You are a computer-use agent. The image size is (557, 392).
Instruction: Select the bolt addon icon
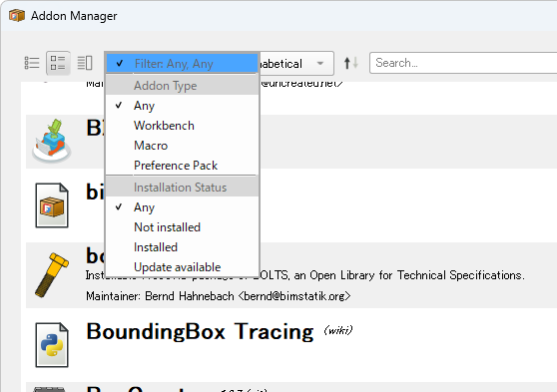click(x=52, y=275)
